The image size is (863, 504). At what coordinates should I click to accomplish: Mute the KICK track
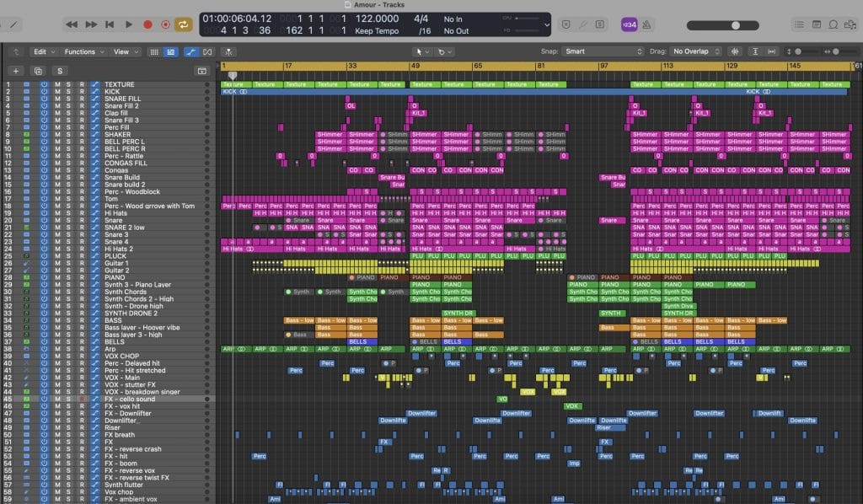click(57, 92)
